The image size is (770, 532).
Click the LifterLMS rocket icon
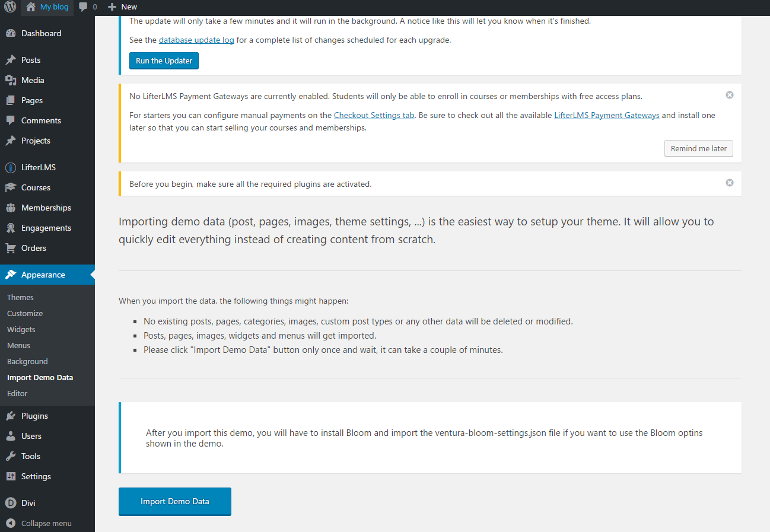(x=11, y=167)
